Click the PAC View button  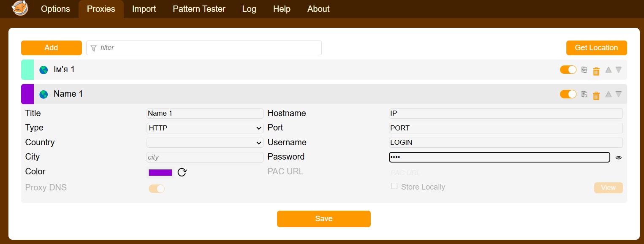608,188
